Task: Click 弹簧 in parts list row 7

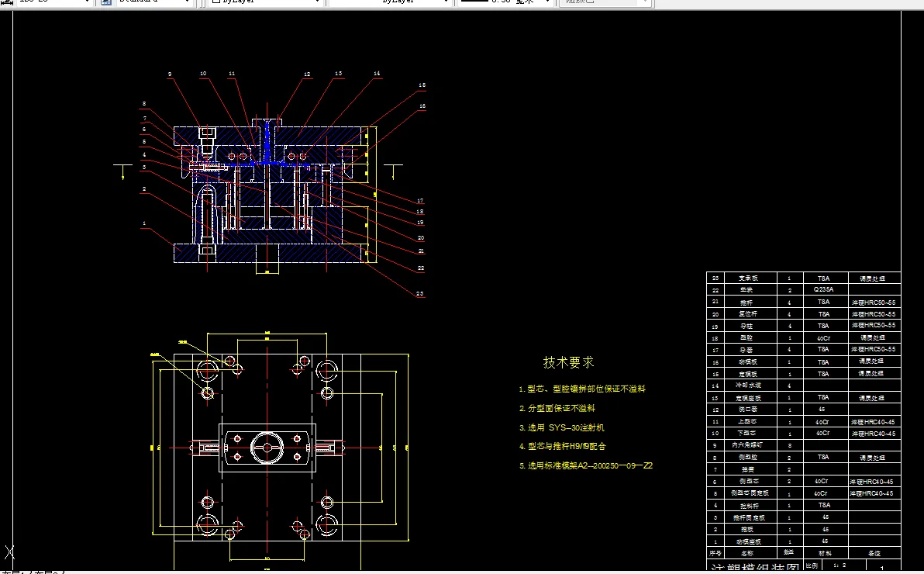Action: pos(747,469)
